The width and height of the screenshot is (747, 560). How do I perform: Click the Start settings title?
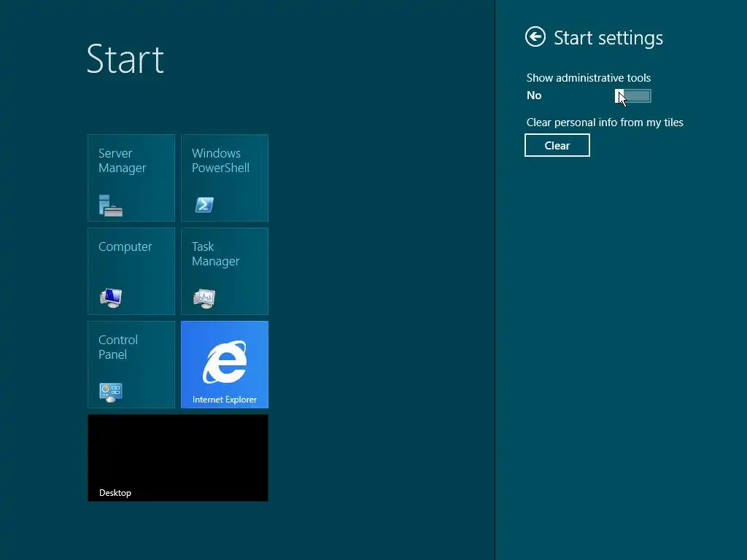608,38
